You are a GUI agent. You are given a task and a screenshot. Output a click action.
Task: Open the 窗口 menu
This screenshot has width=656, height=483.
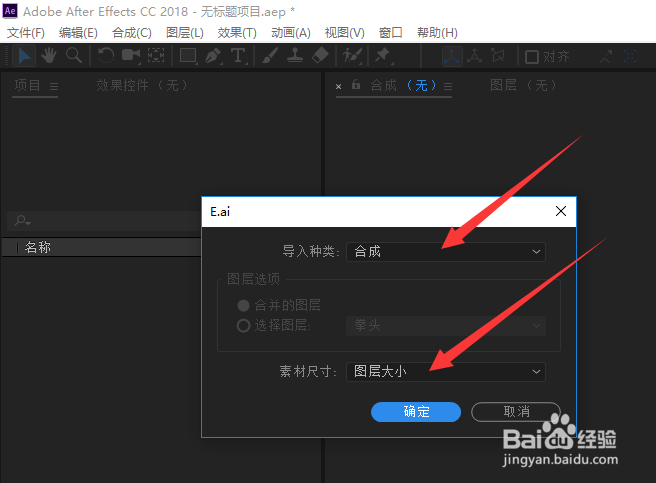pyautogui.click(x=390, y=33)
